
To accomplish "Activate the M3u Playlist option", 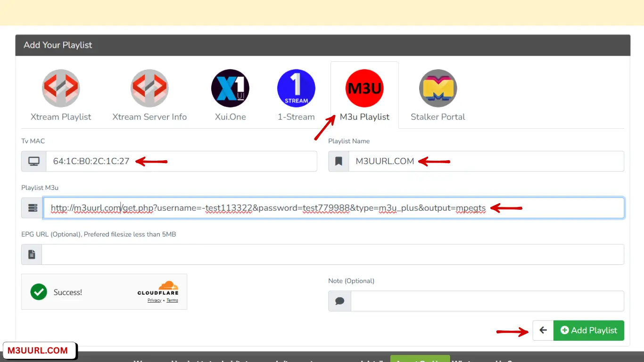I will tap(364, 88).
